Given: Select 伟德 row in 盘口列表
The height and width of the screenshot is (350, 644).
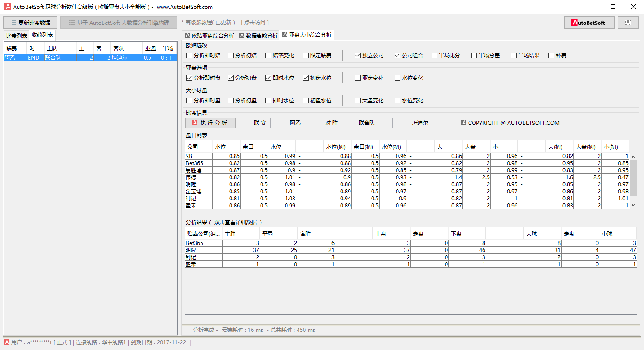Looking at the screenshot, I should 407,177.
